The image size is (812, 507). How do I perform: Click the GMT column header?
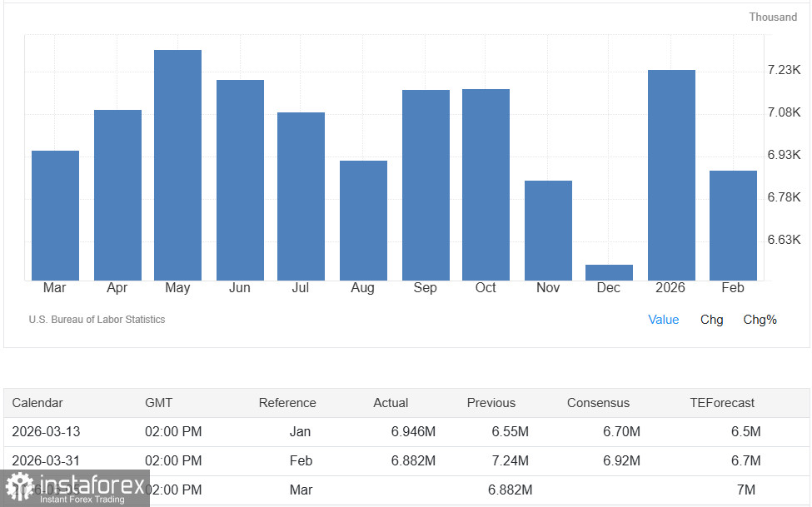pos(158,403)
